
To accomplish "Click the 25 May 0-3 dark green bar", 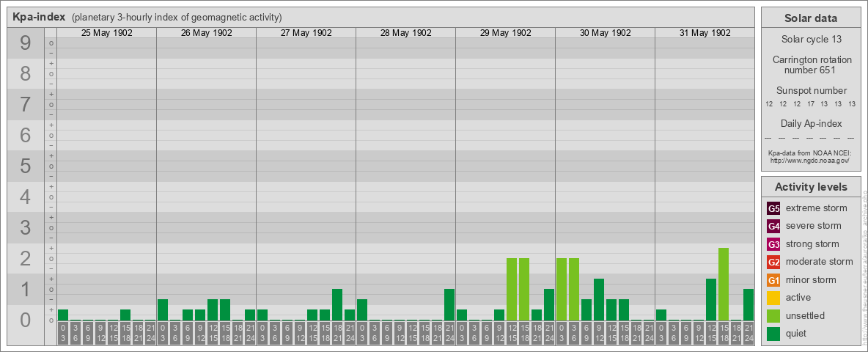I will [63, 315].
